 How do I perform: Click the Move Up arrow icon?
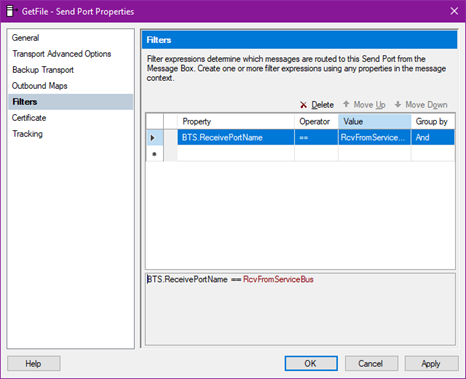346,104
